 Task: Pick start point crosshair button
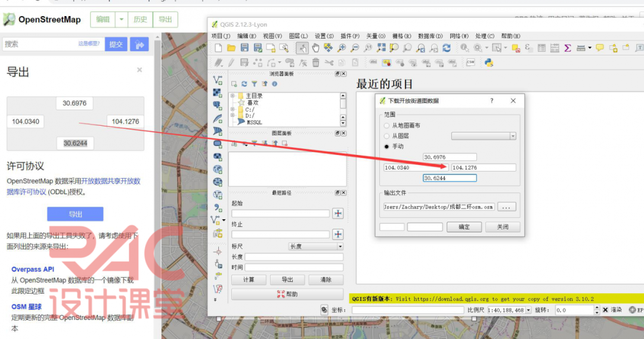click(338, 213)
